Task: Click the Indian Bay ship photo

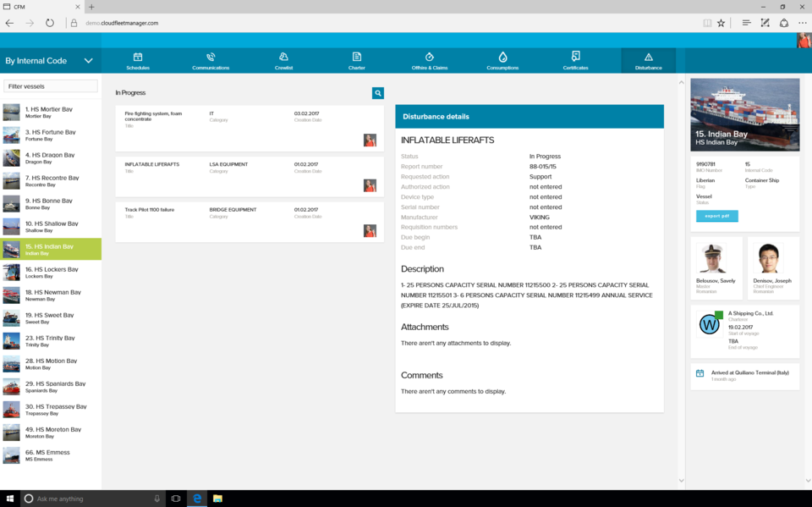Action: (744, 115)
